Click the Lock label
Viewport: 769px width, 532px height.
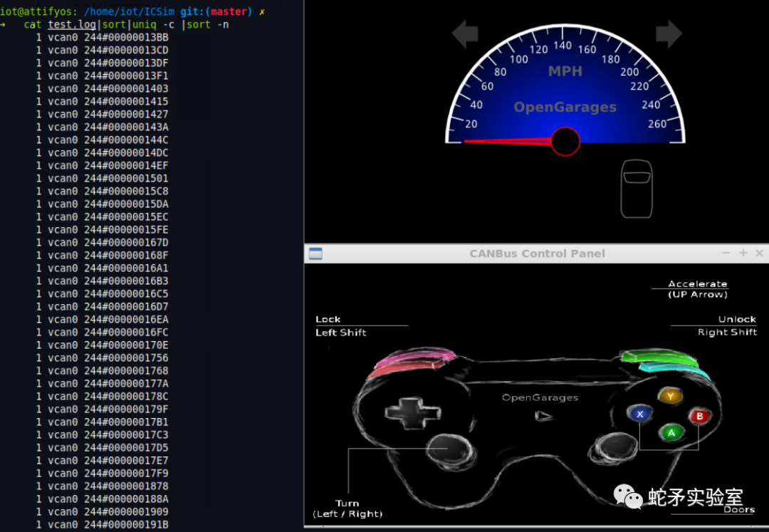click(328, 319)
